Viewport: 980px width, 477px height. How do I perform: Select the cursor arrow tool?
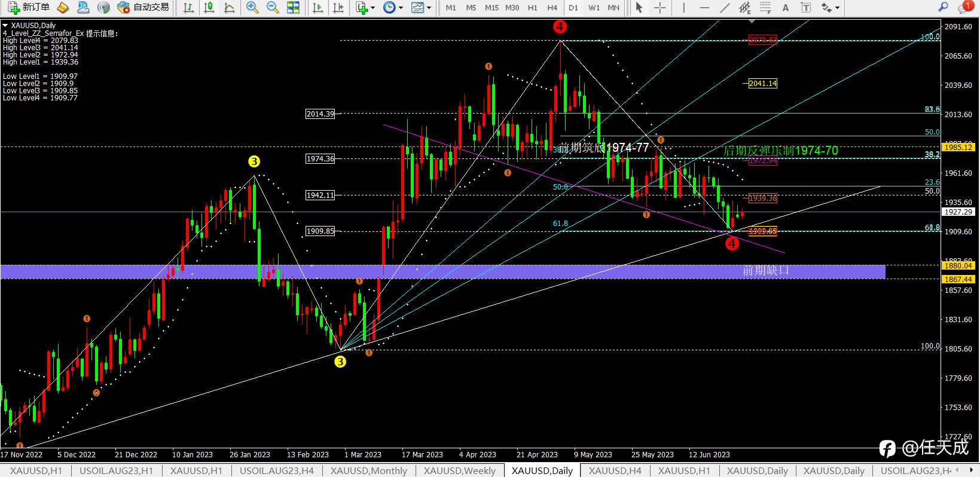[639, 7]
